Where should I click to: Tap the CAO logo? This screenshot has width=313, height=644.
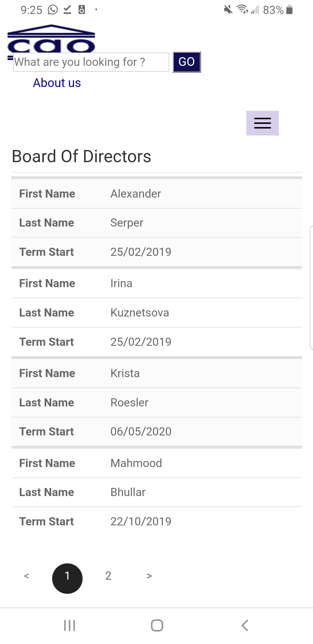(51, 39)
